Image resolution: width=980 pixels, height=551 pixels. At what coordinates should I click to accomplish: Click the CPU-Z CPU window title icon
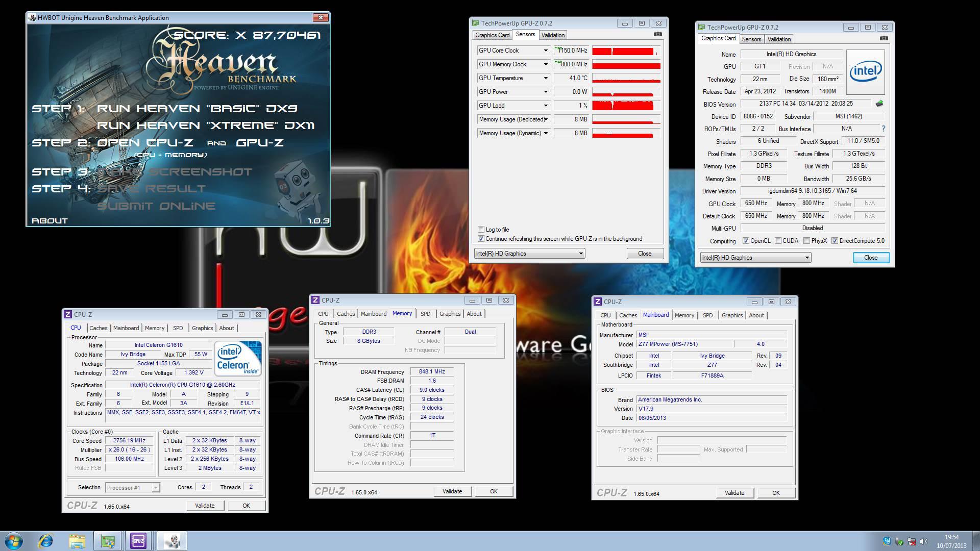(68, 314)
